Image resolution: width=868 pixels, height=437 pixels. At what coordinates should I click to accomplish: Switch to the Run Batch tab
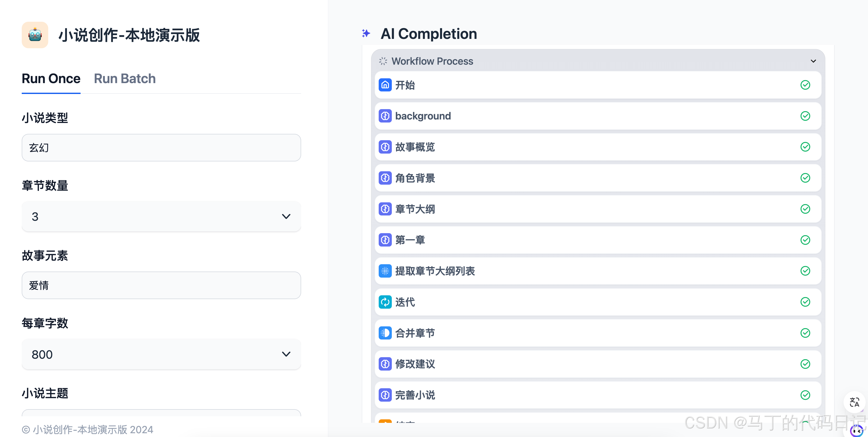tap(125, 79)
